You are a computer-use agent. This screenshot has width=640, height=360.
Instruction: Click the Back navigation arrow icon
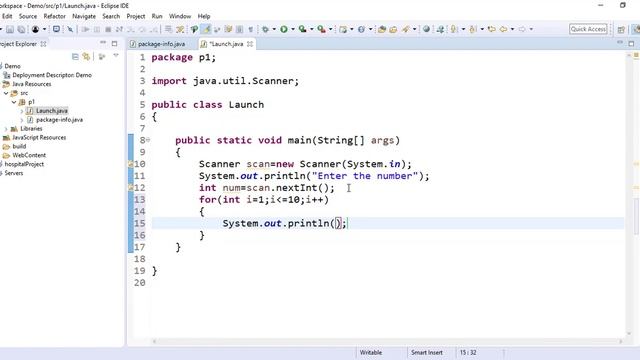coord(503,29)
